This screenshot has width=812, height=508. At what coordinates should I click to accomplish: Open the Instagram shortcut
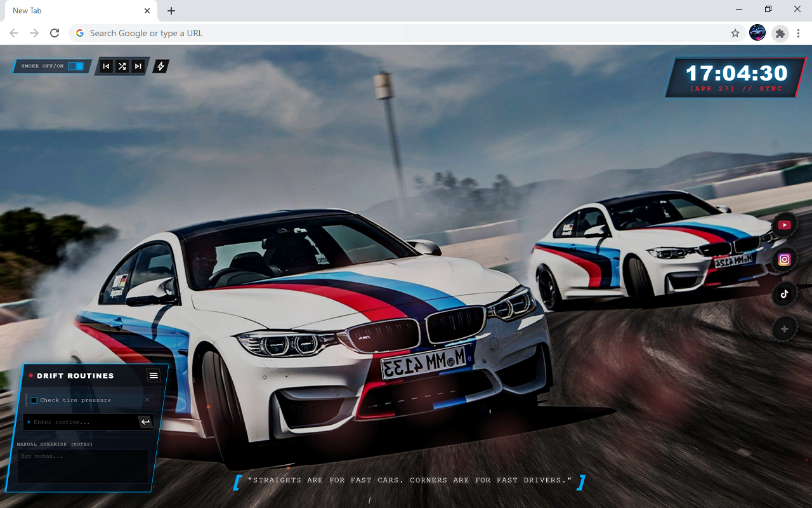[x=785, y=260]
